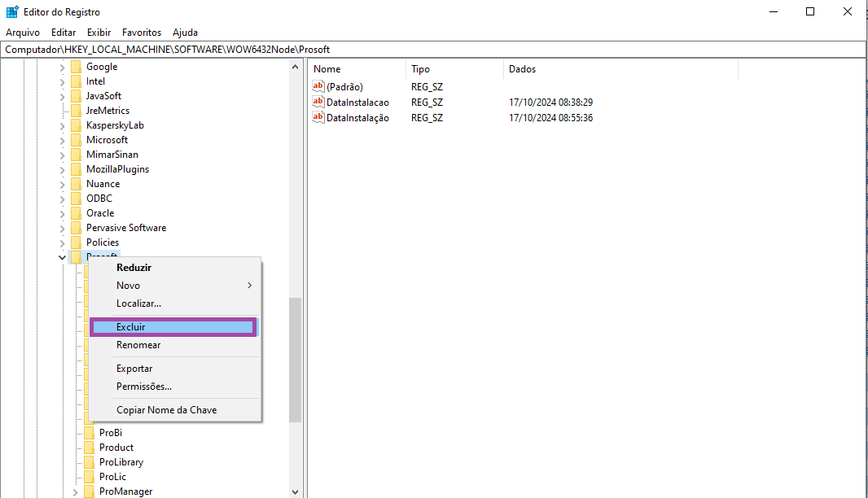This screenshot has width=868, height=498.
Task: Open Permissões... from the context menu
Action: point(175,387)
